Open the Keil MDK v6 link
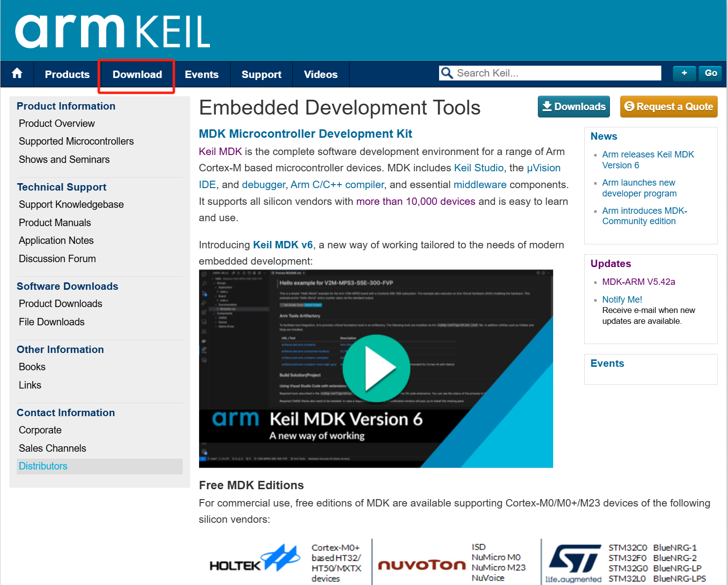The image size is (728, 585). pos(283,245)
